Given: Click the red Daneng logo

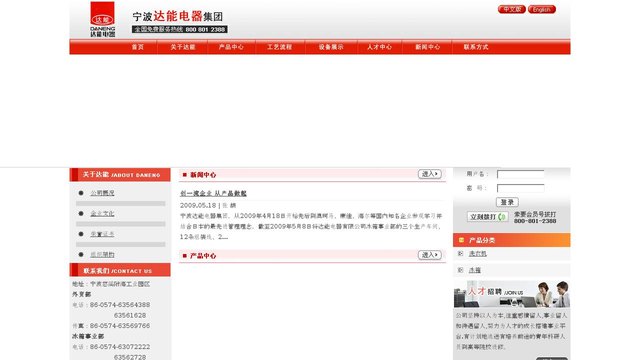Looking at the screenshot, I should pyautogui.click(x=102, y=19).
